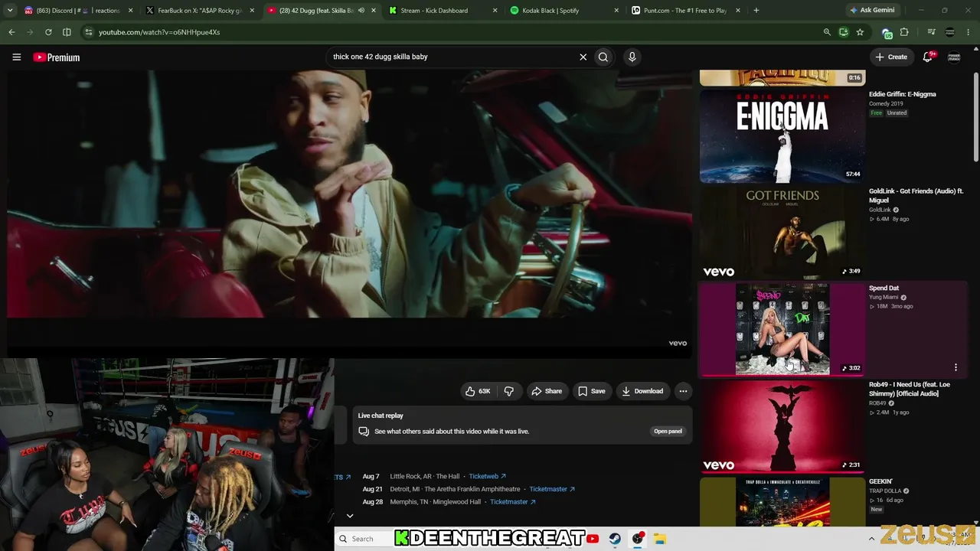Viewport: 980px width, 551px height.
Task: Open a new browser tab
Action: coord(756,11)
